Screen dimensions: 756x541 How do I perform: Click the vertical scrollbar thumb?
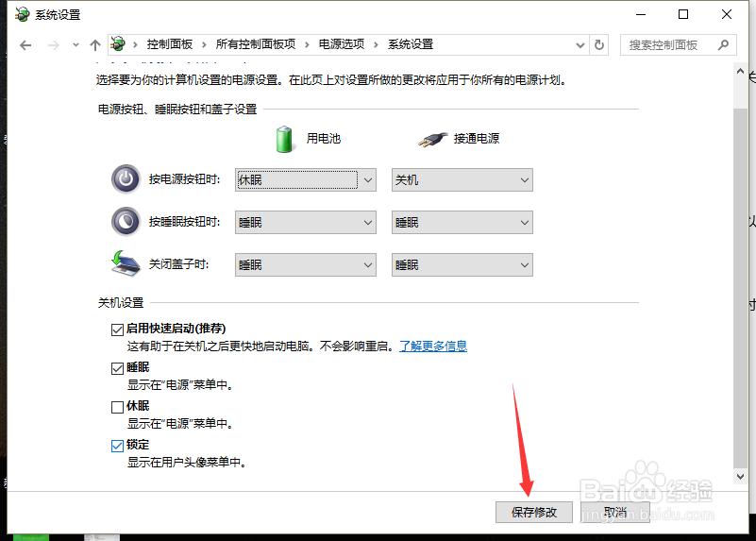pyautogui.click(x=740, y=288)
